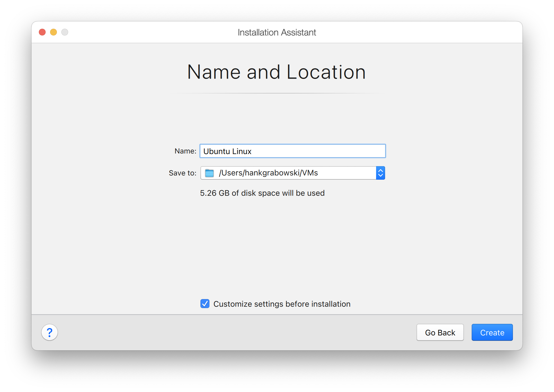The height and width of the screenshot is (392, 554).
Task: Click the 'Customize settings before installation' label text
Action: 282,304
